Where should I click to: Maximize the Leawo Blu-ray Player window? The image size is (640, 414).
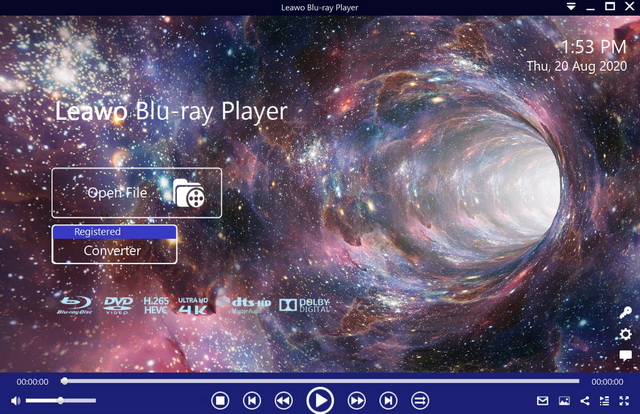click(x=610, y=6)
